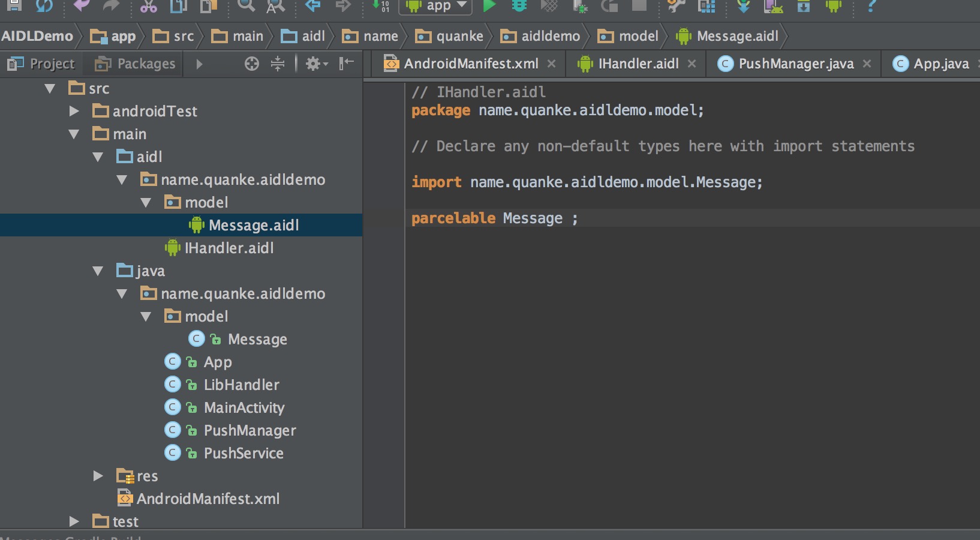Screen dimensions: 980x540
Task: Open the app run configuration dropdown
Action: tap(435, 6)
